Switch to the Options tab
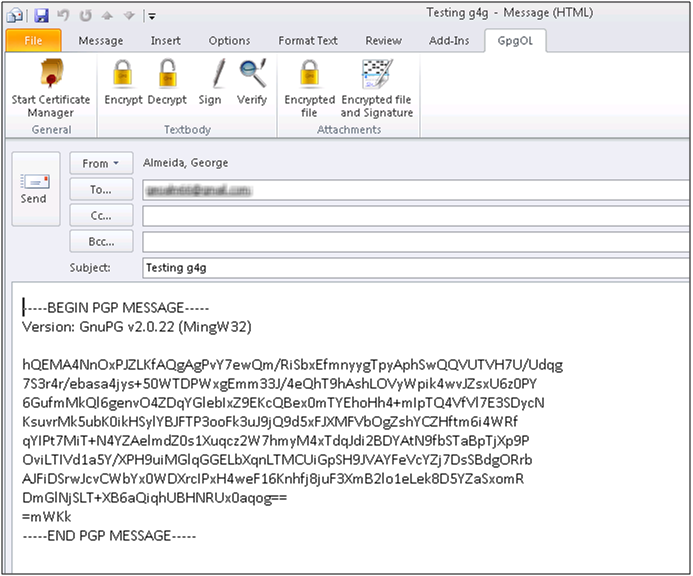The image size is (693, 576). click(229, 41)
